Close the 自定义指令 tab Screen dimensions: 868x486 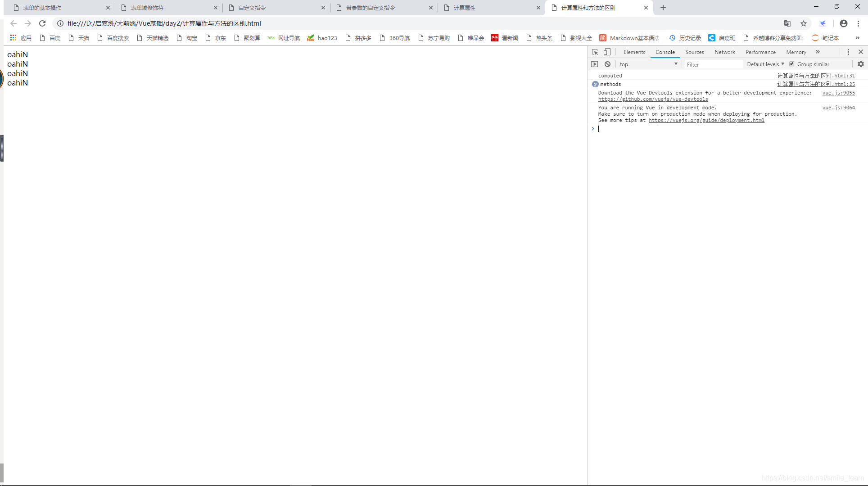(323, 8)
